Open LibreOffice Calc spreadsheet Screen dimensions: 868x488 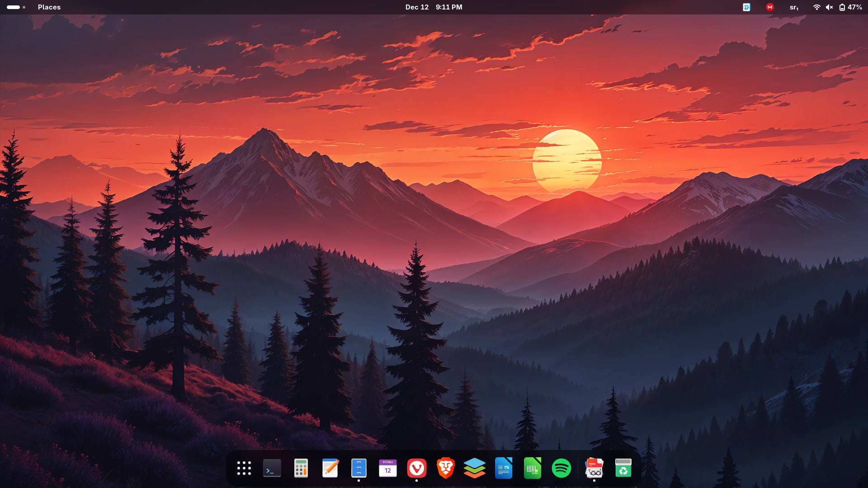coord(533,468)
